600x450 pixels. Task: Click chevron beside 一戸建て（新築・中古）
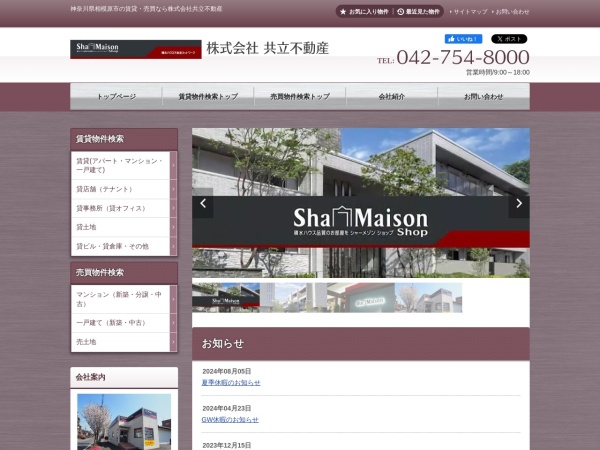[173, 323]
